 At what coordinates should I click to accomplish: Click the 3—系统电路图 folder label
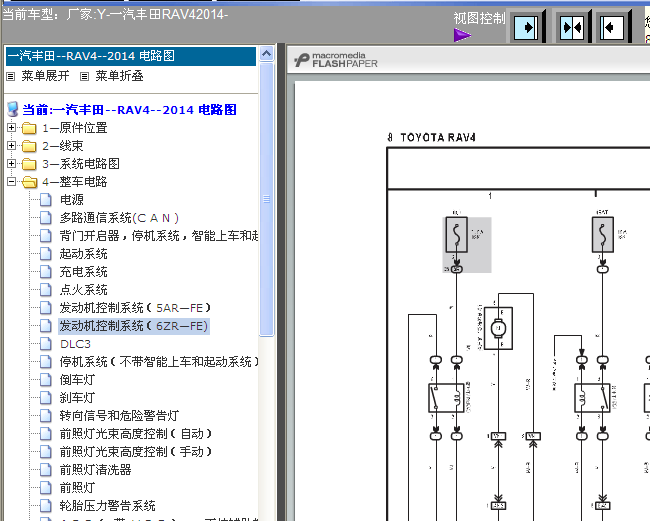click(x=81, y=164)
